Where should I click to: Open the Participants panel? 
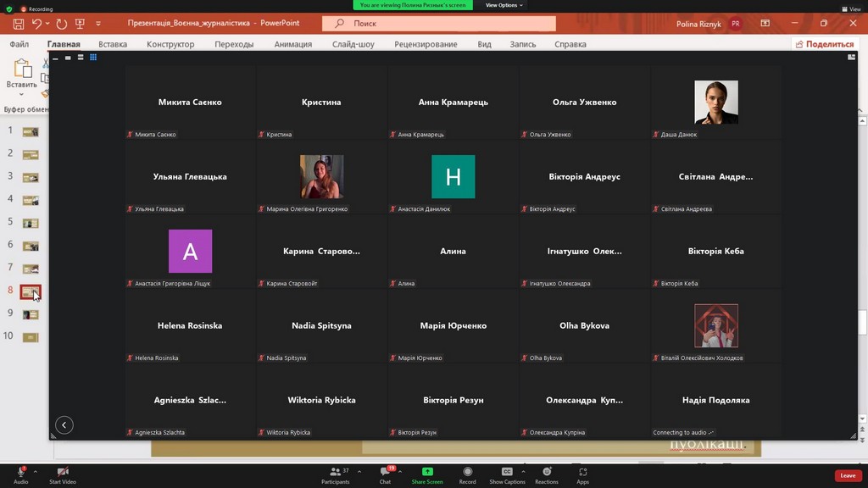[x=336, y=472]
